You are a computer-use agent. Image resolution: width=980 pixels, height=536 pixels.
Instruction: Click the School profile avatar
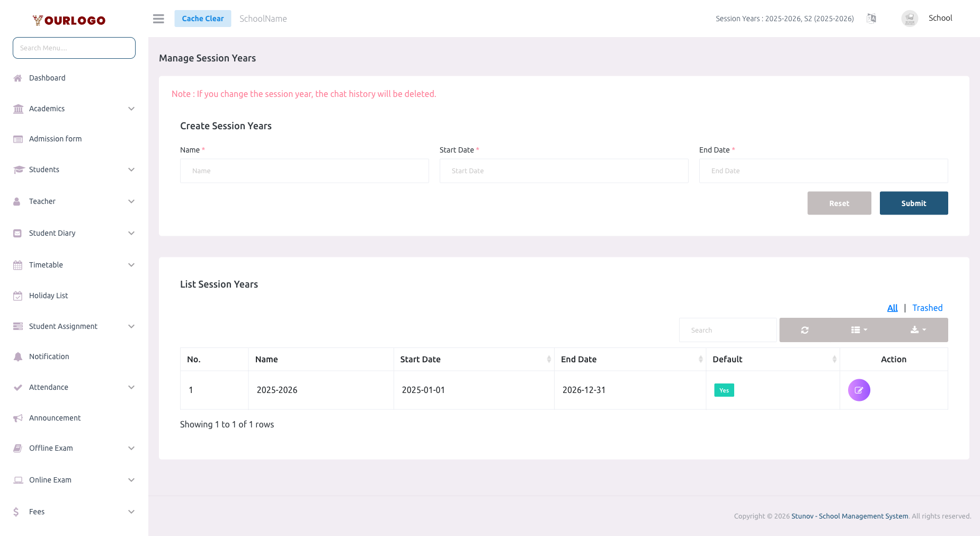pos(910,18)
